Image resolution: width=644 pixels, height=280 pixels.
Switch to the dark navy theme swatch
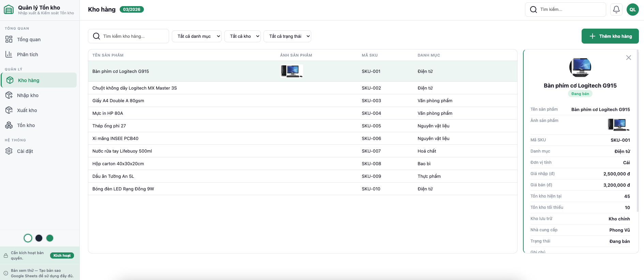click(39, 238)
